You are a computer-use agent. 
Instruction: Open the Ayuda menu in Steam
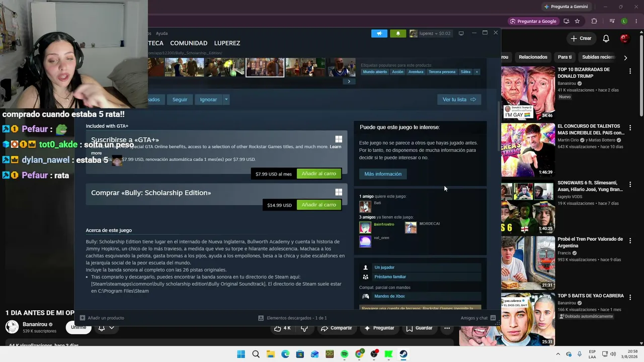(x=162, y=34)
